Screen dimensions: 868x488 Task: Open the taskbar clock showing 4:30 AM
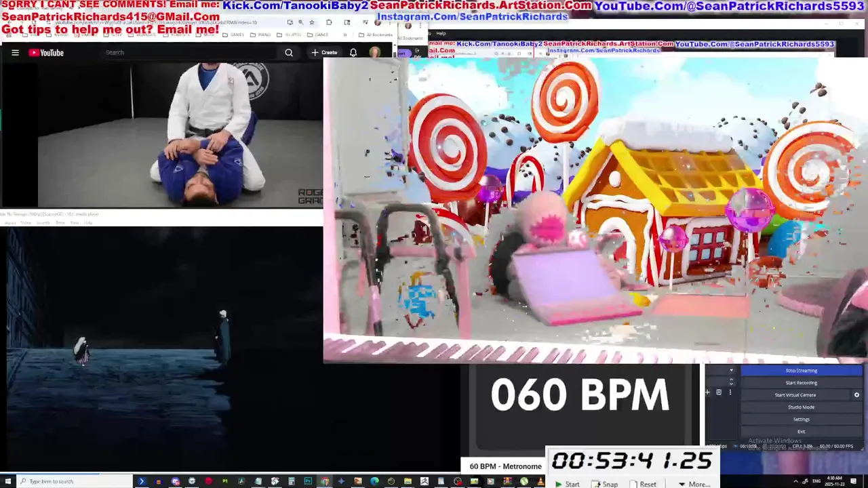834,481
